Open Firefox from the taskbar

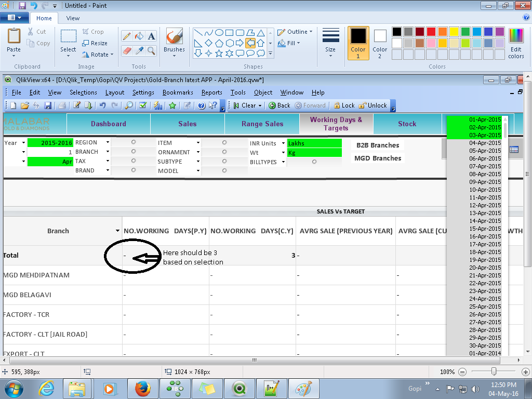[143, 389]
